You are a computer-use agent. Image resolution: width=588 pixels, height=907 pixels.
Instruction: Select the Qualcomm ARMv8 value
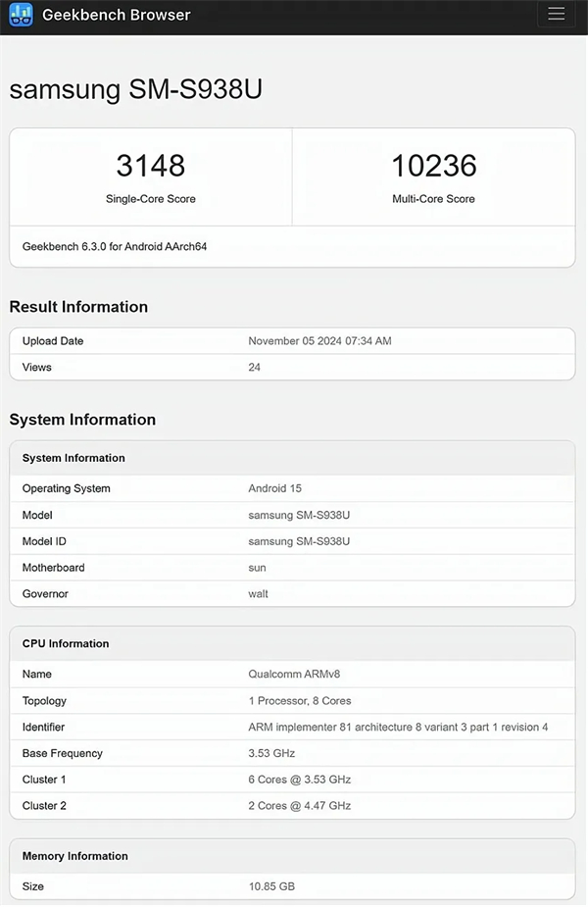[x=294, y=675]
